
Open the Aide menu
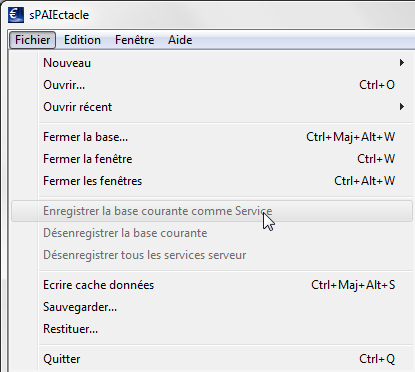click(180, 40)
